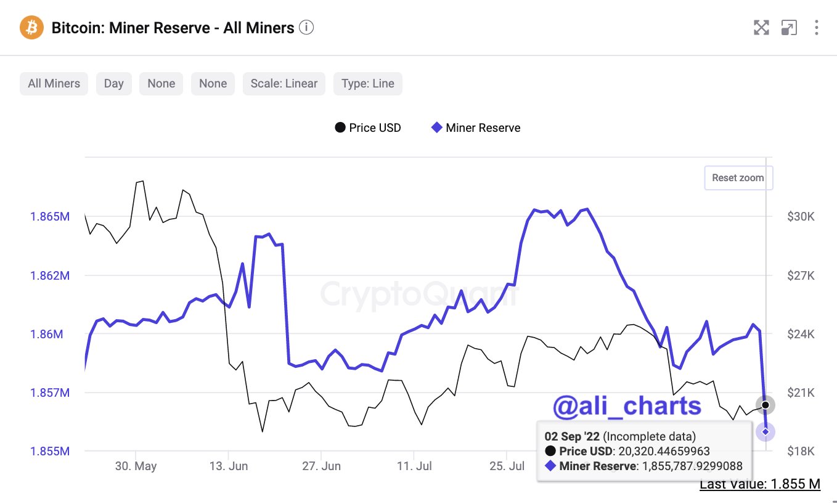
Task: Open the second None dropdown
Action: (213, 84)
